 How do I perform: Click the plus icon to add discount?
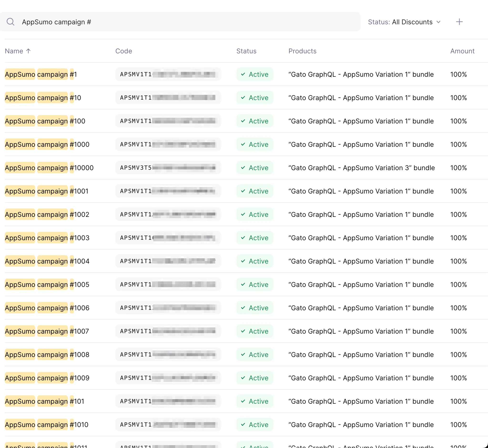click(x=459, y=22)
